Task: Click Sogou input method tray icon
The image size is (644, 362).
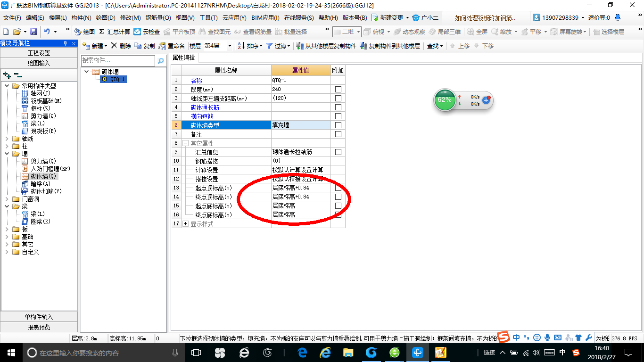Action: [x=576, y=352]
